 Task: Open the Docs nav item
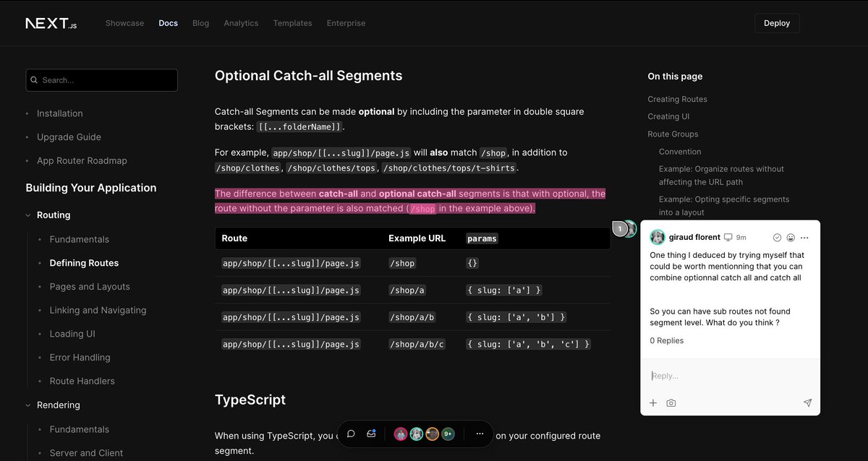point(169,23)
